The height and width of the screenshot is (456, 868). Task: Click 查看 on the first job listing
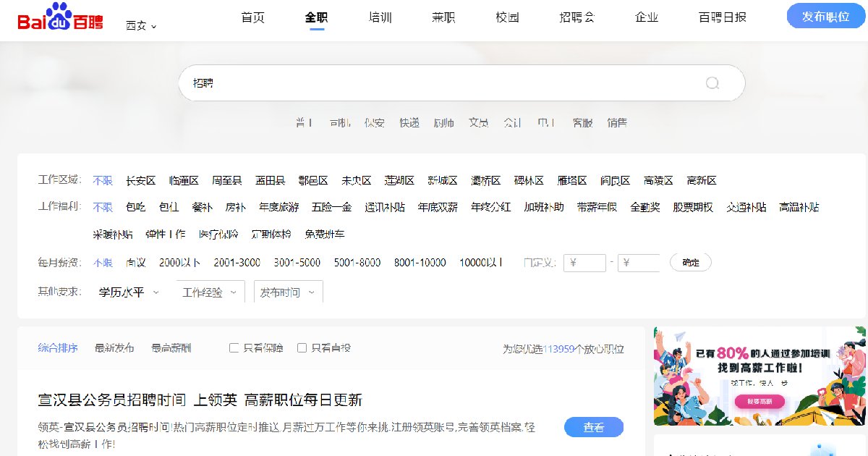point(593,428)
